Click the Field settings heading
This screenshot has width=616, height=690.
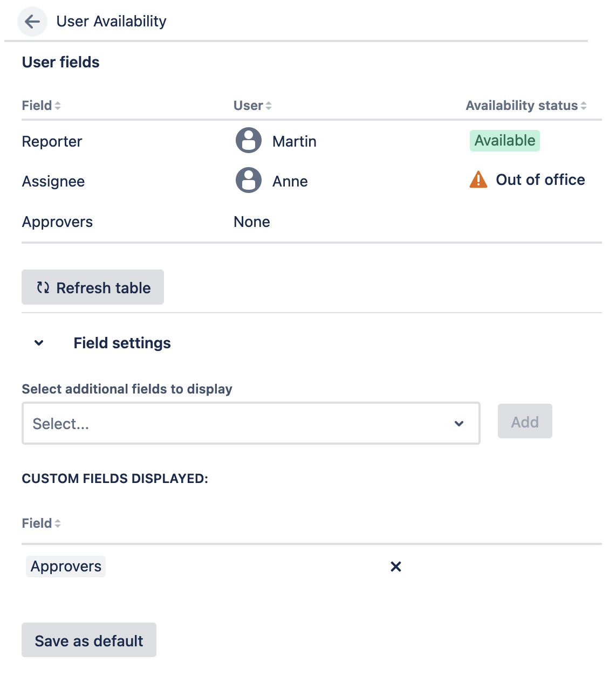pyautogui.click(x=122, y=343)
